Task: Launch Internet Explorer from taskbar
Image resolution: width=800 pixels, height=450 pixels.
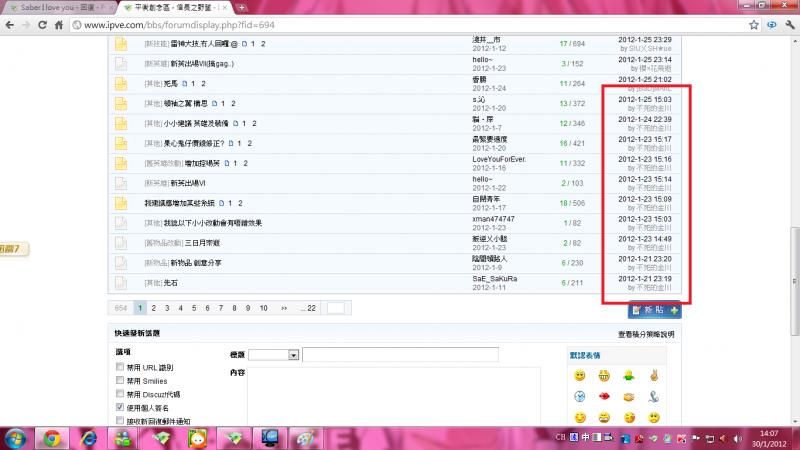Action: click(88, 439)
